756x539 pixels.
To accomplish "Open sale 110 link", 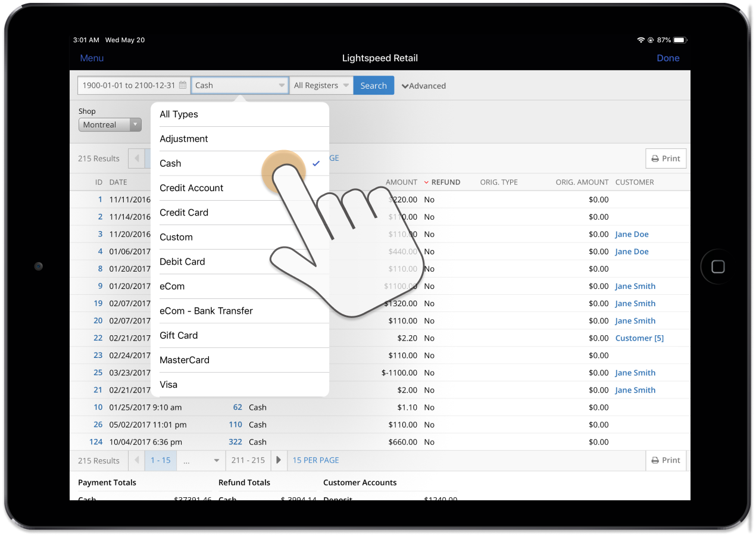I will click(236, 425).
